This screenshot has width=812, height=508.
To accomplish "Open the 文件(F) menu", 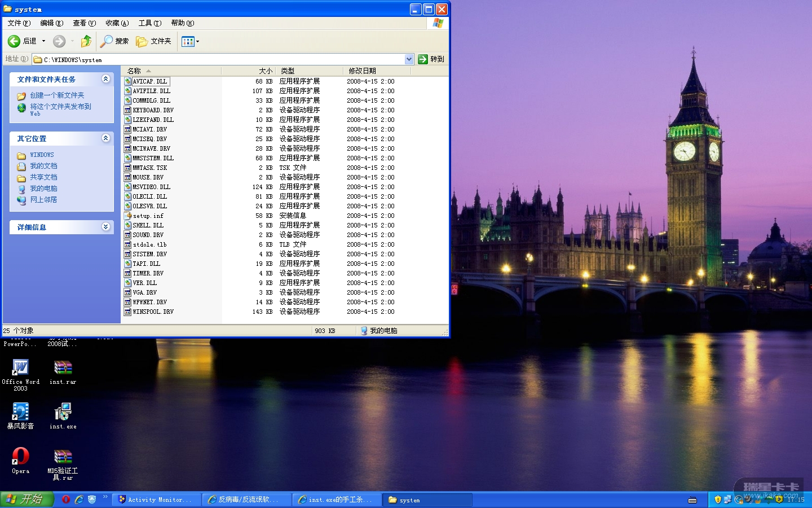I will pyautogui.click(x=19, y=23).
